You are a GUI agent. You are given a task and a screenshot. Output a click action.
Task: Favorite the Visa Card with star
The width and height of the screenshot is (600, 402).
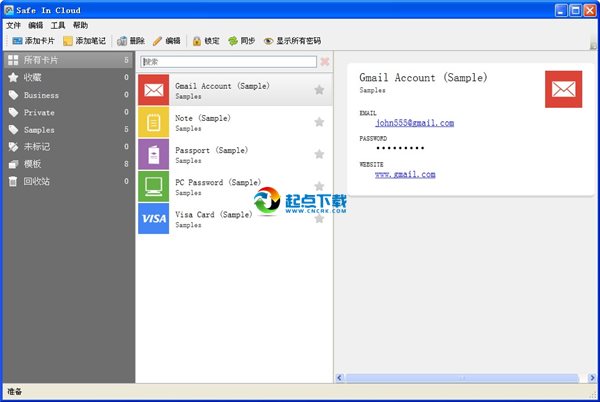319,218
